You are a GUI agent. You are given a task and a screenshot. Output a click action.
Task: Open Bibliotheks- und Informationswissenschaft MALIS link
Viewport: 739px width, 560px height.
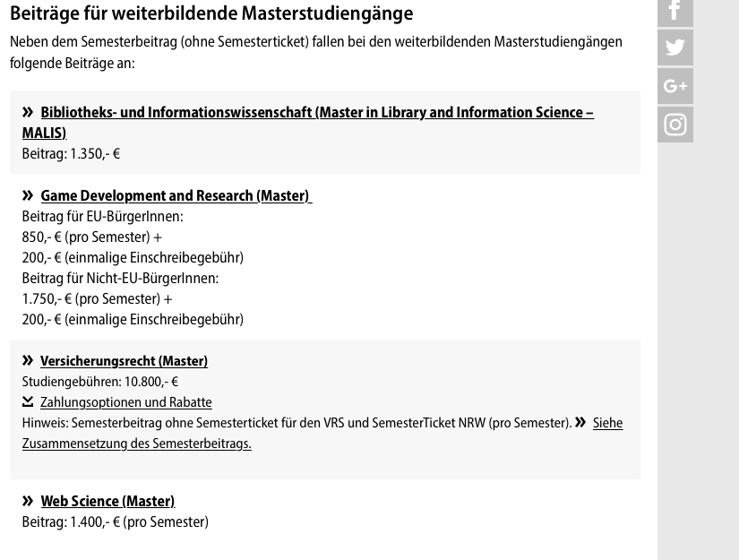point(308,123)
